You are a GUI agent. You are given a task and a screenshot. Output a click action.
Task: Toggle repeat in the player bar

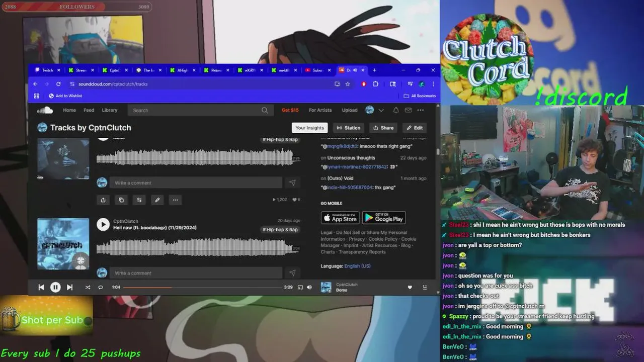101,287
